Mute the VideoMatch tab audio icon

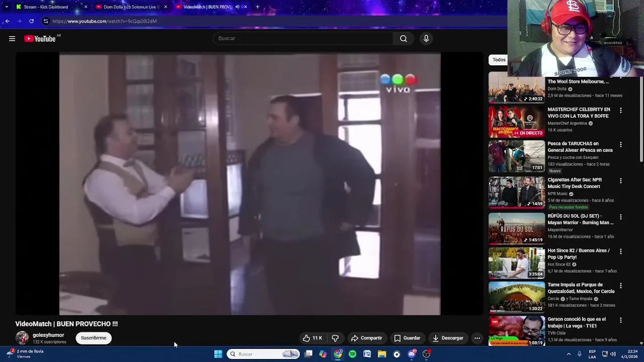237,7
